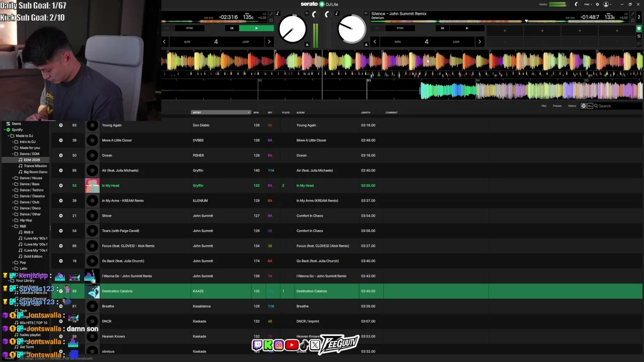Expand the Dance / House folder
This screenshot has width=644, height=362.
pyautogui.click(x=13, y=178)
